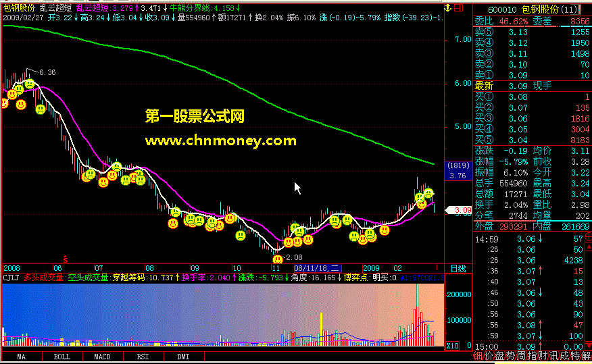Click the 卖③ 3.11 sell order row
Viewport: 592px width, 364px height.
[x=532, y=53]
